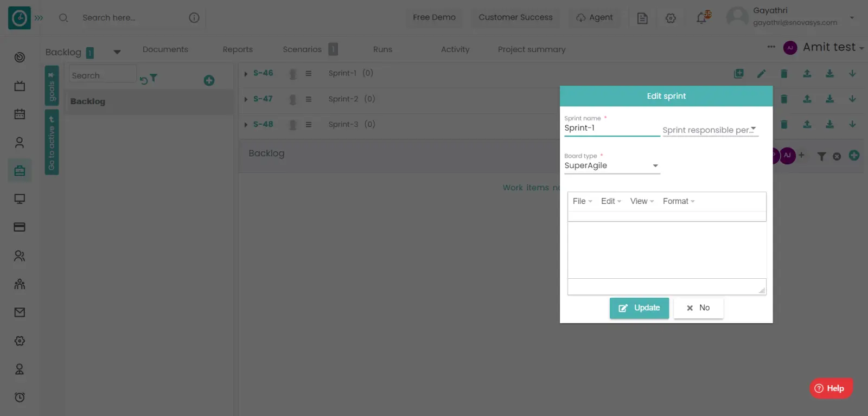
Task: Open the View menu in editor
Action: 642,201
